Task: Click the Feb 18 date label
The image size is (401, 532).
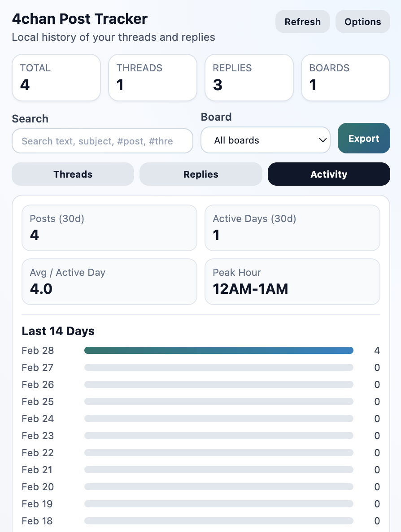Action: click(x=37, y=521)
